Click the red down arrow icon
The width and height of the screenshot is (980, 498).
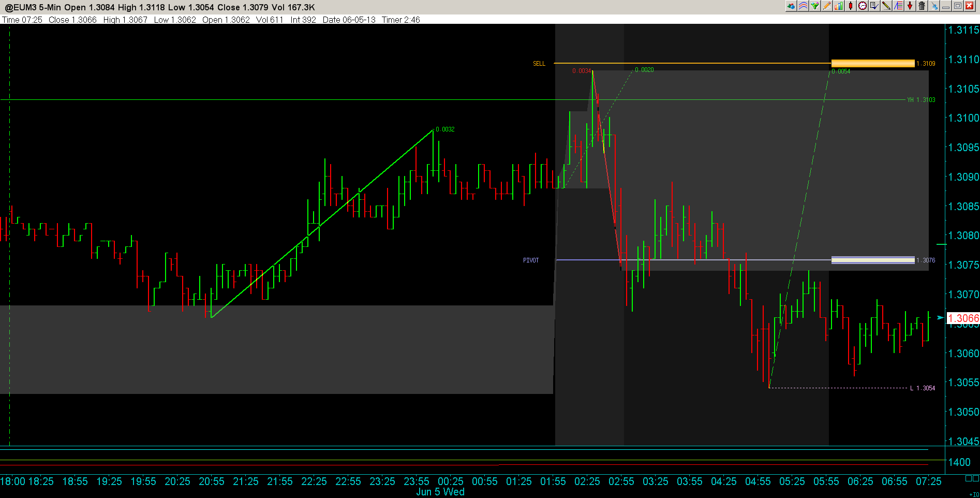[x=910, y=6]
